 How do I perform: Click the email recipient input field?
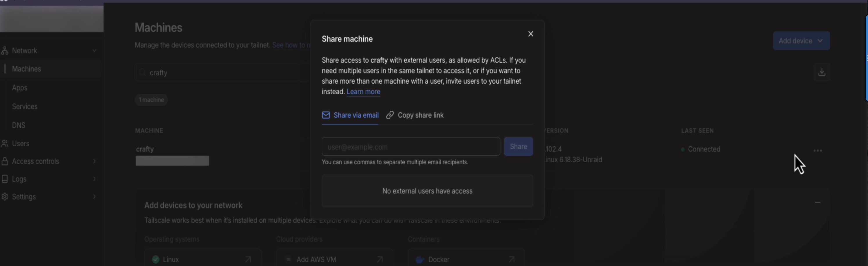click(411, 146)
